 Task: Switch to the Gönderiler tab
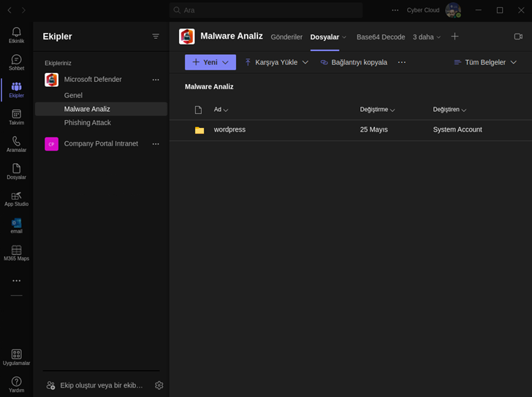pos(286,37)
